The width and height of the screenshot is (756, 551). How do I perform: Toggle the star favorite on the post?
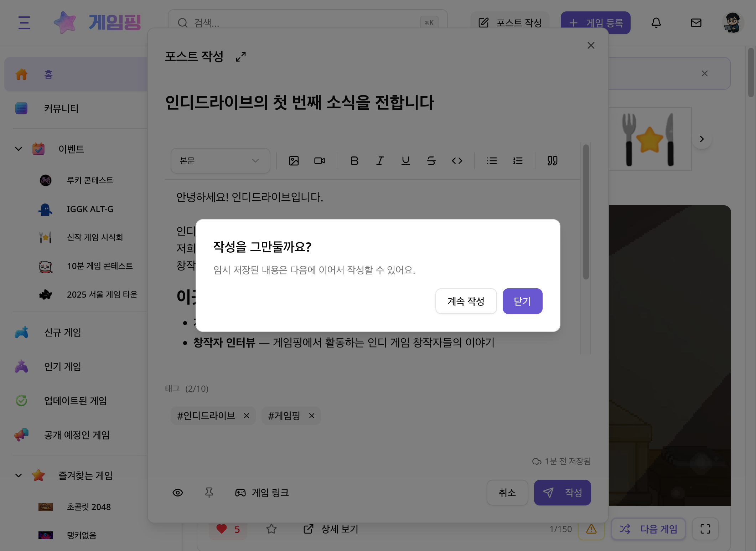pos(271,529)
